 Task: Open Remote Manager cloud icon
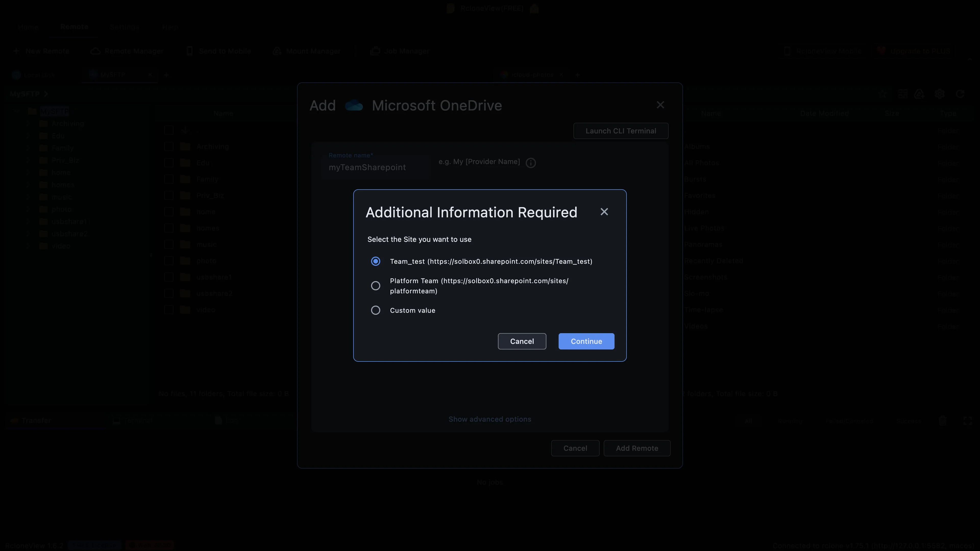(95, 51)
